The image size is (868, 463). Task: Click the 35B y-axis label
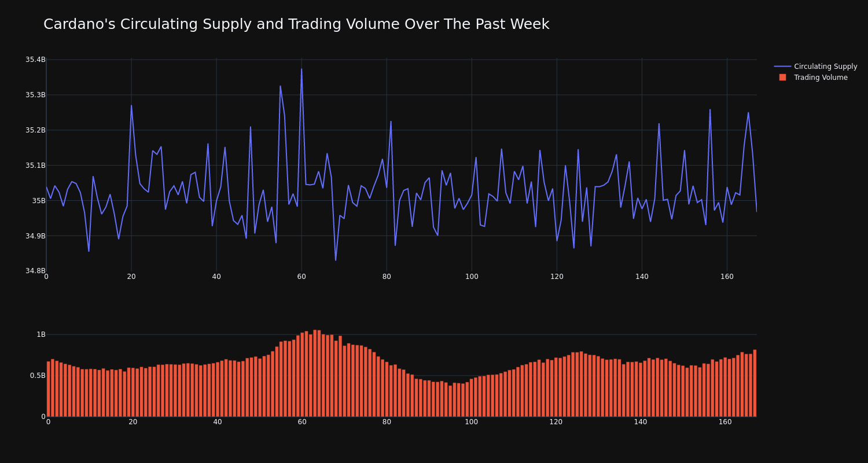39,201
